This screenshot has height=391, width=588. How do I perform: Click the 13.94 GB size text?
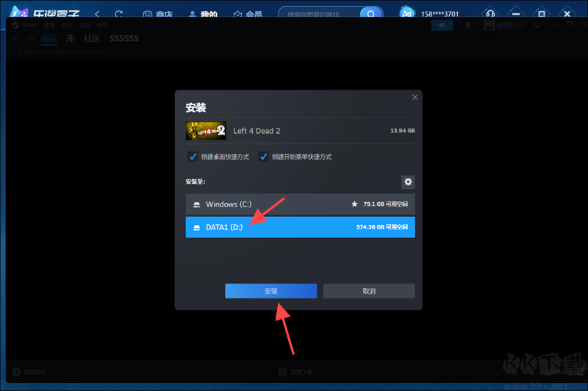pos(402,131)
